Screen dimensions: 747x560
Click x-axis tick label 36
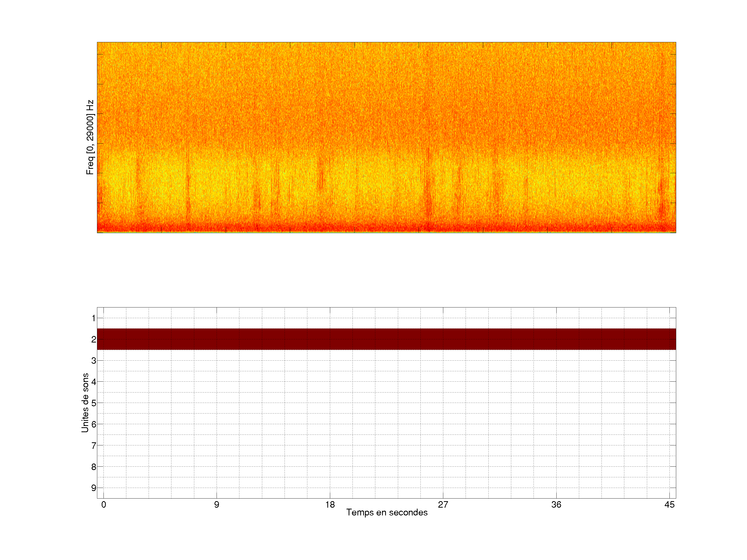pyautogui.click(x=556, y=505)
